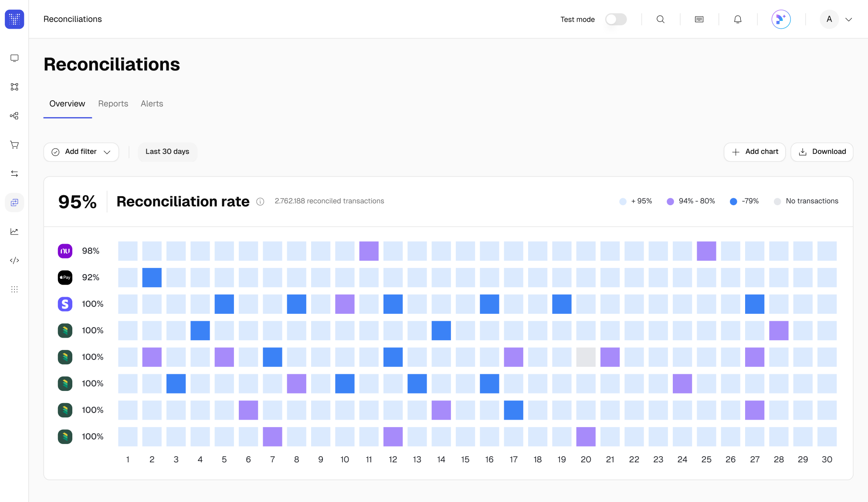Click the dark blue Apple Pay day 2 cell

click(x=152, y=278)
